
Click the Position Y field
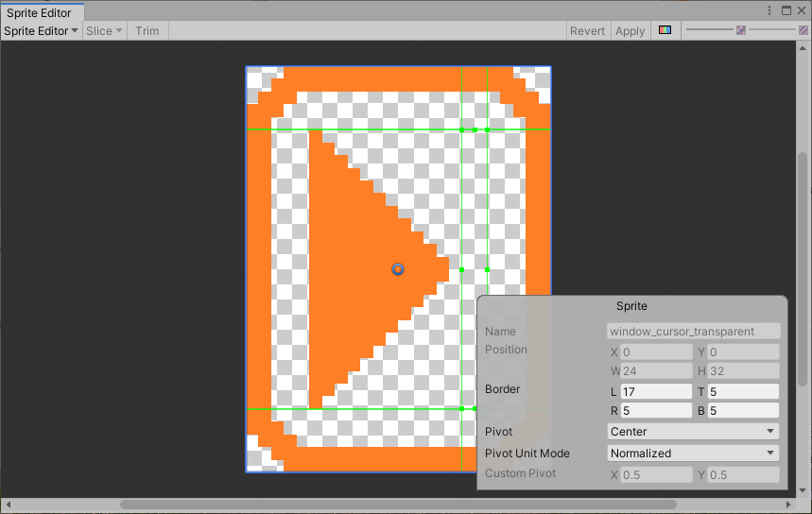coord(743,352)
